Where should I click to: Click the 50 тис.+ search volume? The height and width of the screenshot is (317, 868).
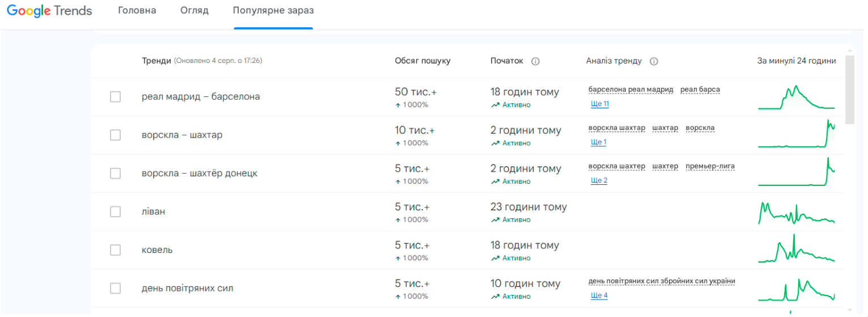(x=414, y=92)
